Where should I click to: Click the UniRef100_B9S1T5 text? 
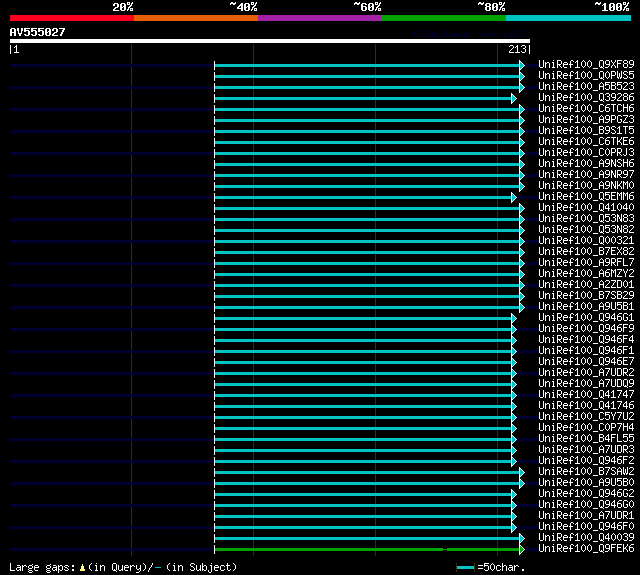pos(586,131)
